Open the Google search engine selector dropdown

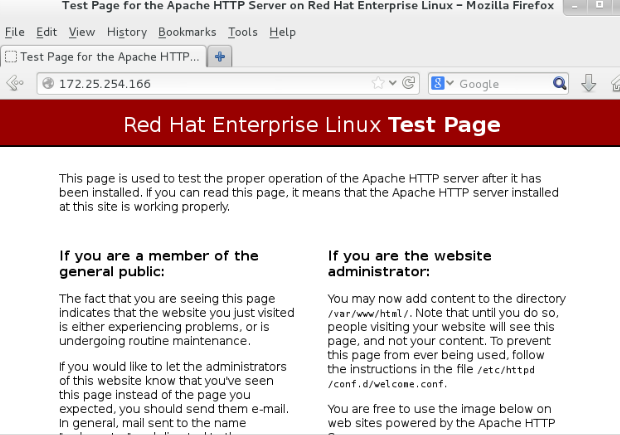click(450, 83)
